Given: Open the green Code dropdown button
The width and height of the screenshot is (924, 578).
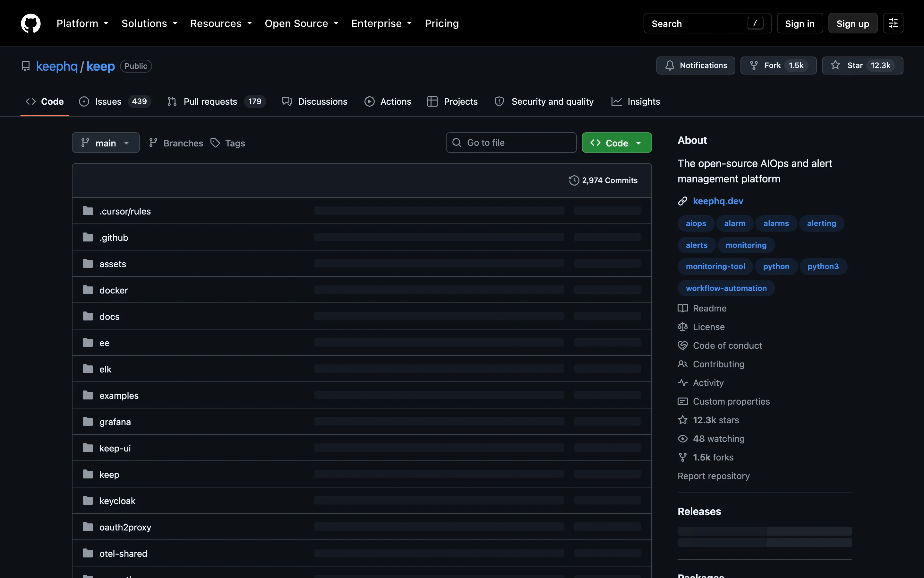Looking at the screenshot, I should pos(617,143).
